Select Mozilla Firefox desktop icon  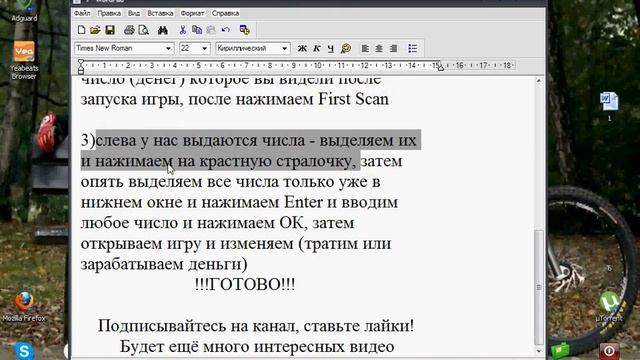(24, 307)
